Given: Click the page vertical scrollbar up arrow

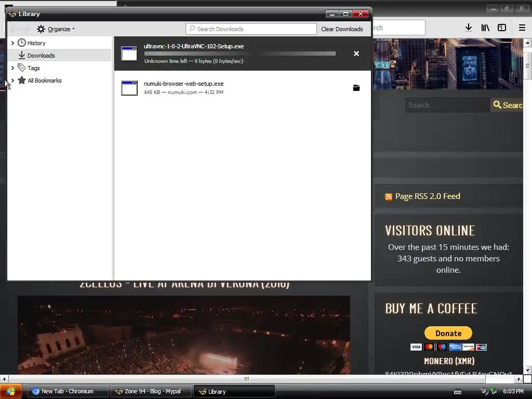Looking at the screenshot, I should click(527, 43).
